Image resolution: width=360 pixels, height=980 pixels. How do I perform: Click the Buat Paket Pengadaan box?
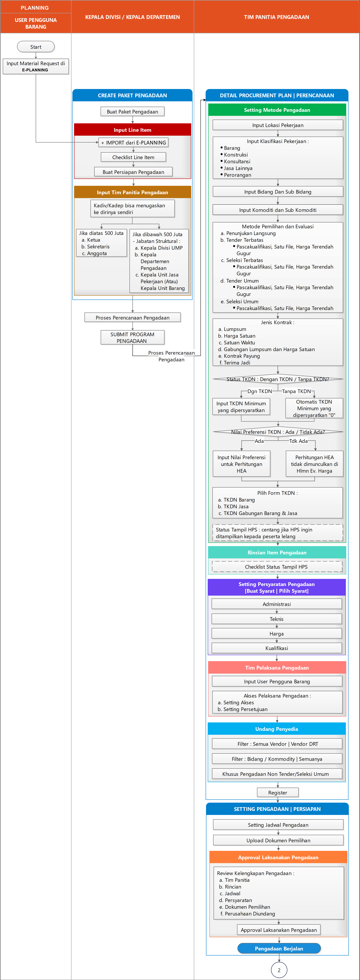click(x=132, y=111)
